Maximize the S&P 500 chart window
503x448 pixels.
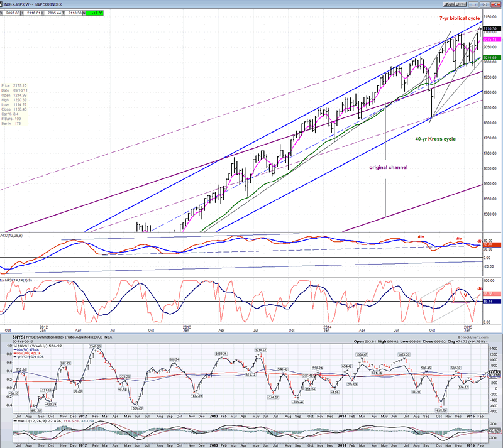[x=484, y=4]
